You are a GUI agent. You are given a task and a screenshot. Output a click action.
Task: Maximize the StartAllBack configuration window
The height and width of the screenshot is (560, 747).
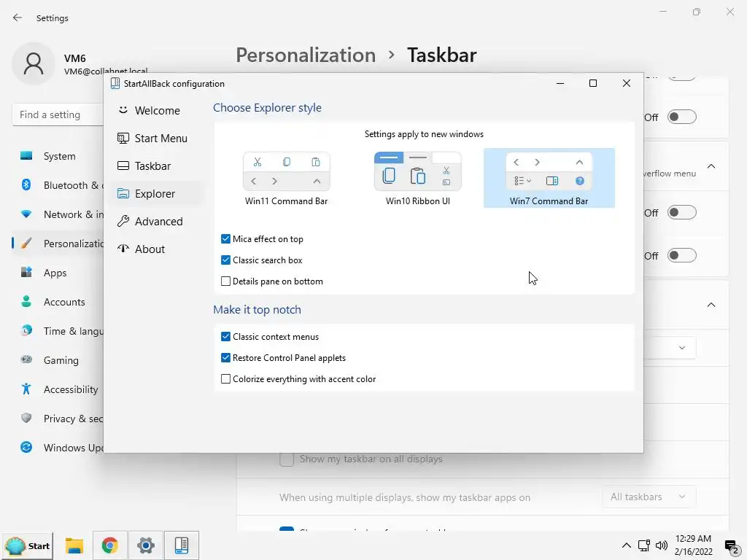[x=593, y=83]
